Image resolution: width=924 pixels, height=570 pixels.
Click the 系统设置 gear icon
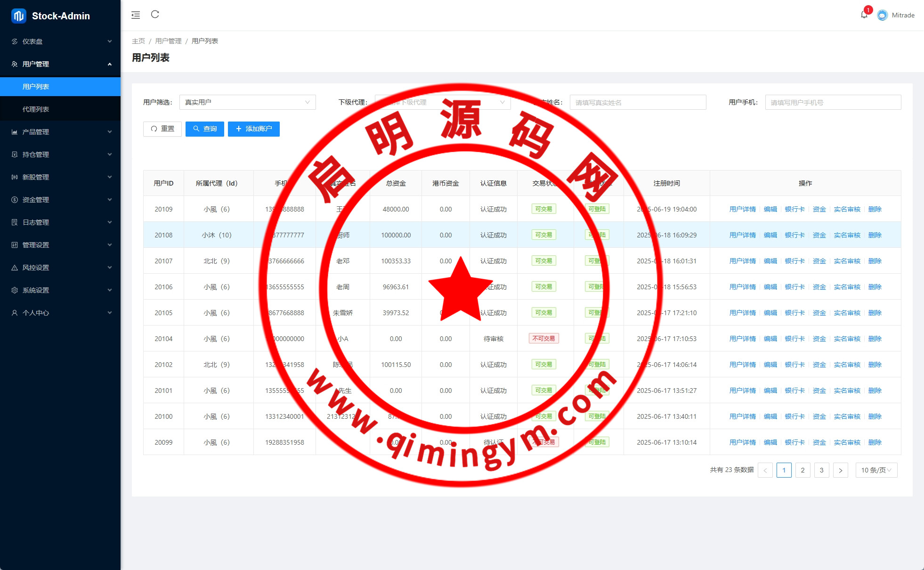point(15,290)
